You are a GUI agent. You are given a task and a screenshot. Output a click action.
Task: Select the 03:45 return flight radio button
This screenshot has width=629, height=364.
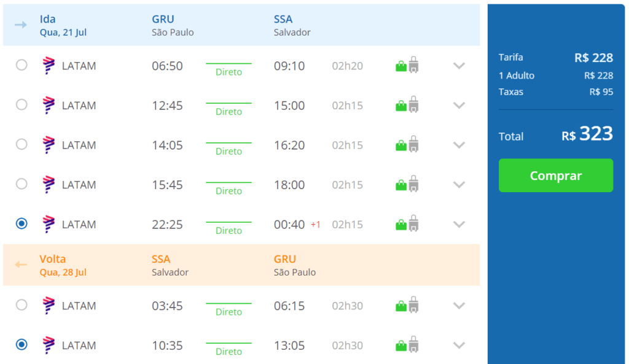point(21,305)
